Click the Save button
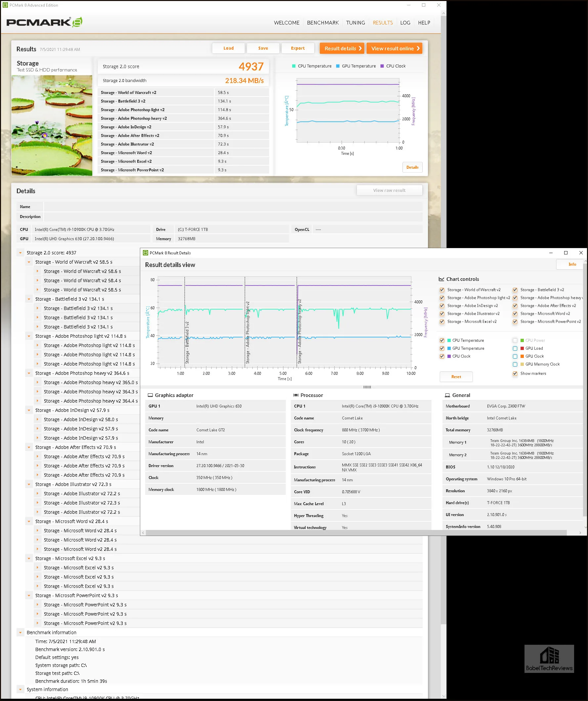Image resolution: width=588 pixels, height=701 pixels. (263, 48)
